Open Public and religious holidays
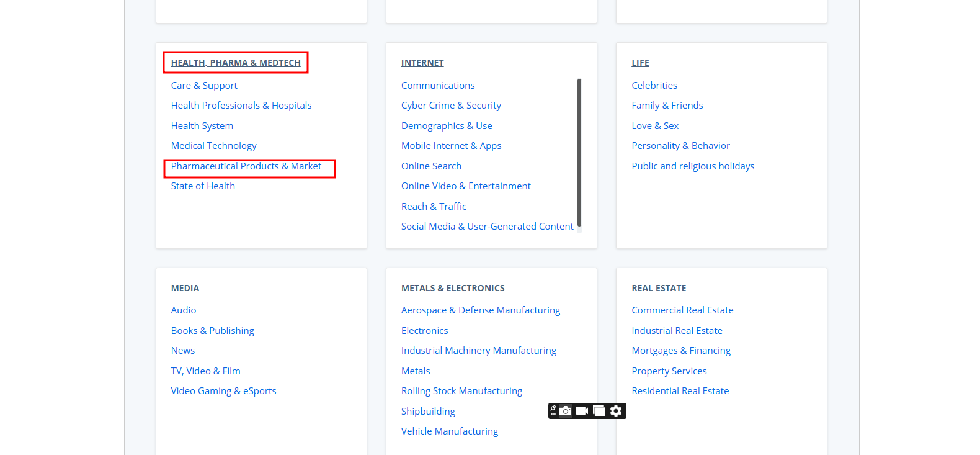 693,166
